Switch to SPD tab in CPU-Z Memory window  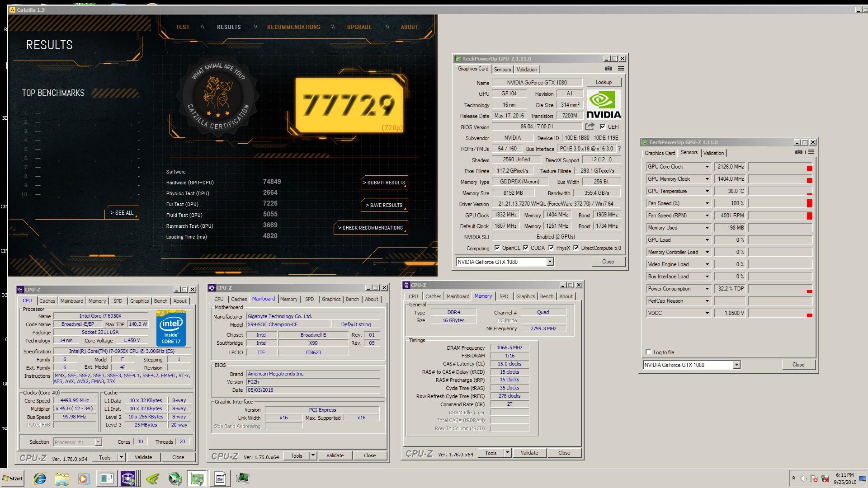(504, 296)
